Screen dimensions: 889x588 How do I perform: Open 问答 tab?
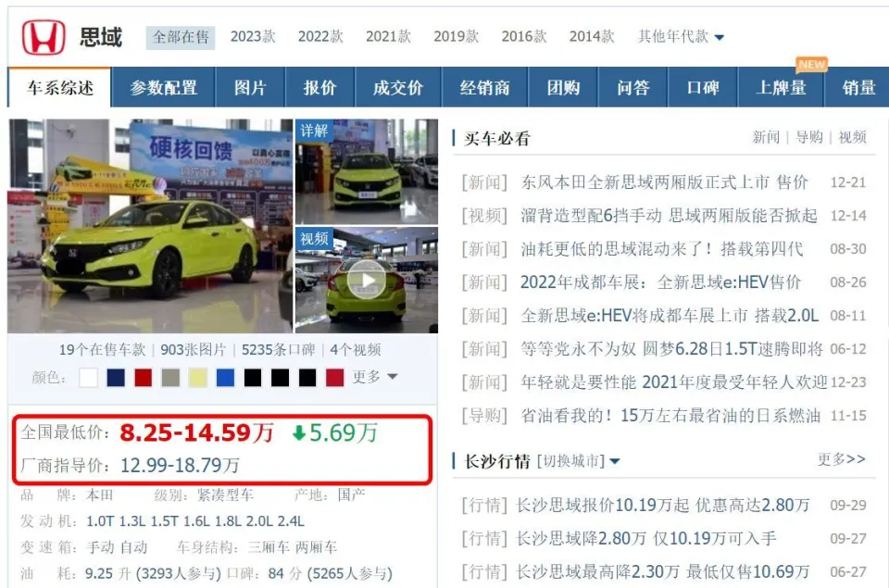click(x=632, y=88)
